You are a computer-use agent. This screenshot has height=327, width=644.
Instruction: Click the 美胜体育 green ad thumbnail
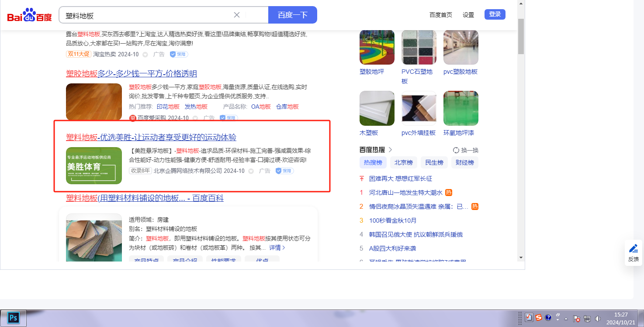click(94, 165)
